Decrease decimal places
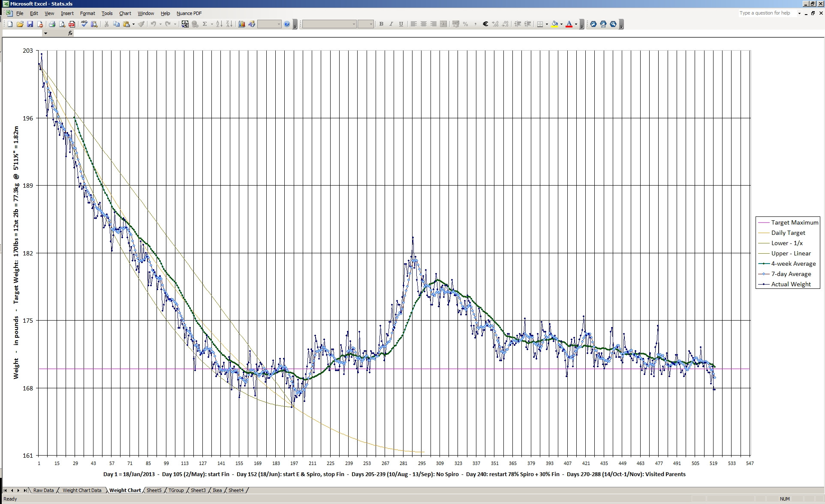This screenshot has height=504, width=825. pos(505,24)
